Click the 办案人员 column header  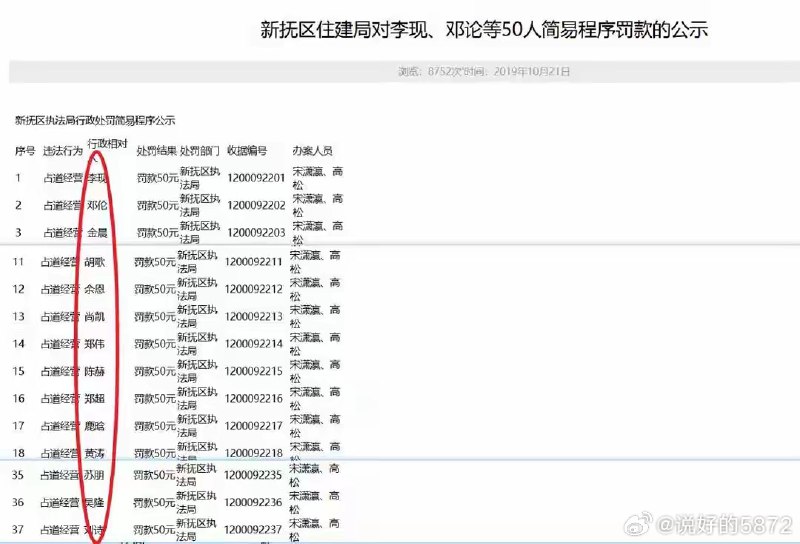click(312, 151)
